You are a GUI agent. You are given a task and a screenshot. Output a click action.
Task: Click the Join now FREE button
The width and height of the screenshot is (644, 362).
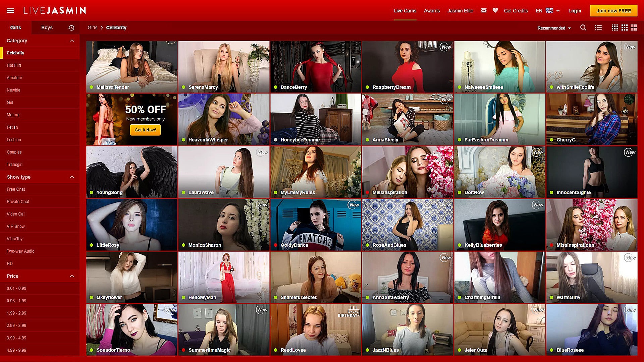tap(613, 11)
